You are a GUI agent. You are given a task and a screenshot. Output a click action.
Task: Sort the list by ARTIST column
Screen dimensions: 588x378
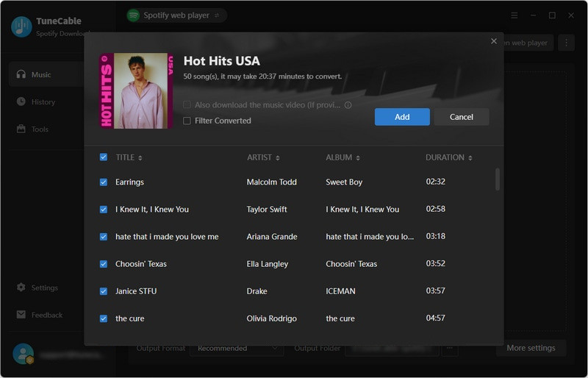click(263, 157)
